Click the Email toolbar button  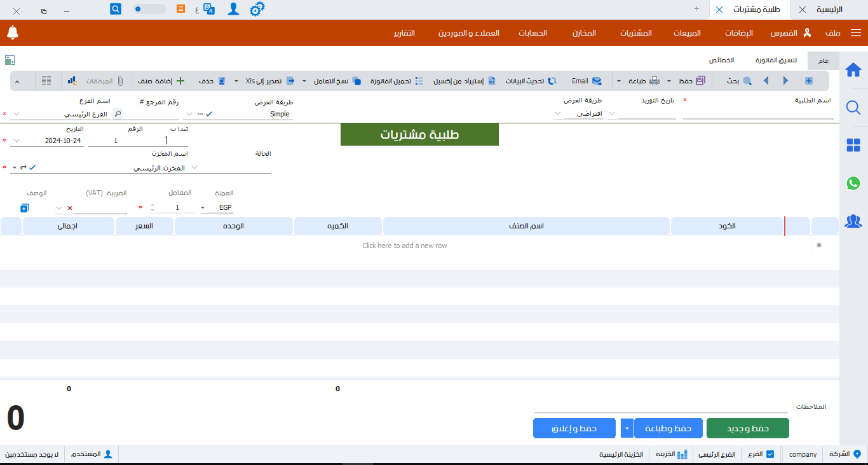(x=587, y=81)
